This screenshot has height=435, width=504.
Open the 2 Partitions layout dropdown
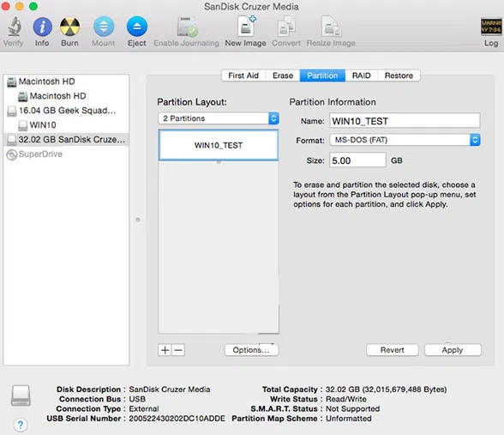click(x=219, y=118)
